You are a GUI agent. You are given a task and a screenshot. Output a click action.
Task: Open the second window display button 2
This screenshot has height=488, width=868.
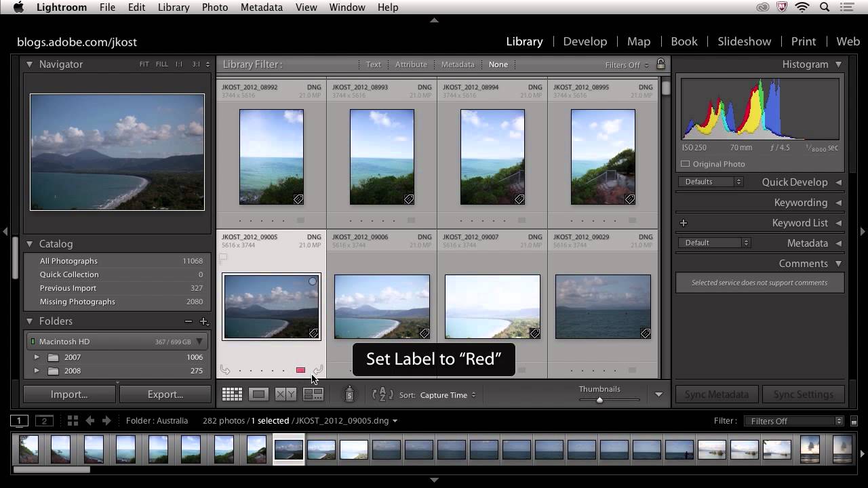(x=44, y=421)
